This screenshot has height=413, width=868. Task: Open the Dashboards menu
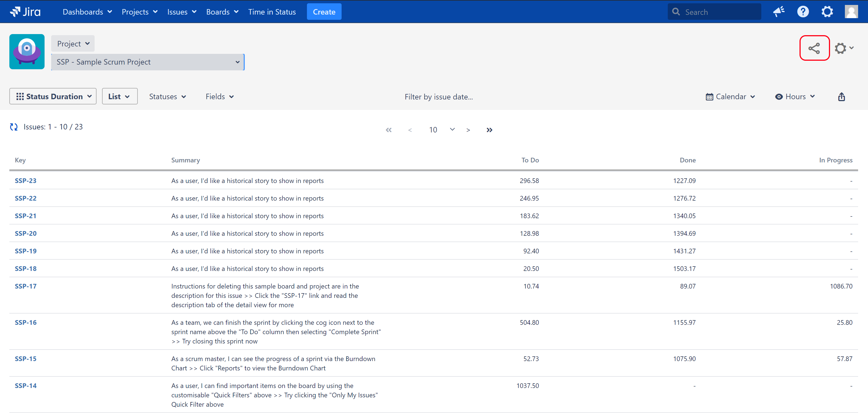pyautogui.click(x=87, y=12)
